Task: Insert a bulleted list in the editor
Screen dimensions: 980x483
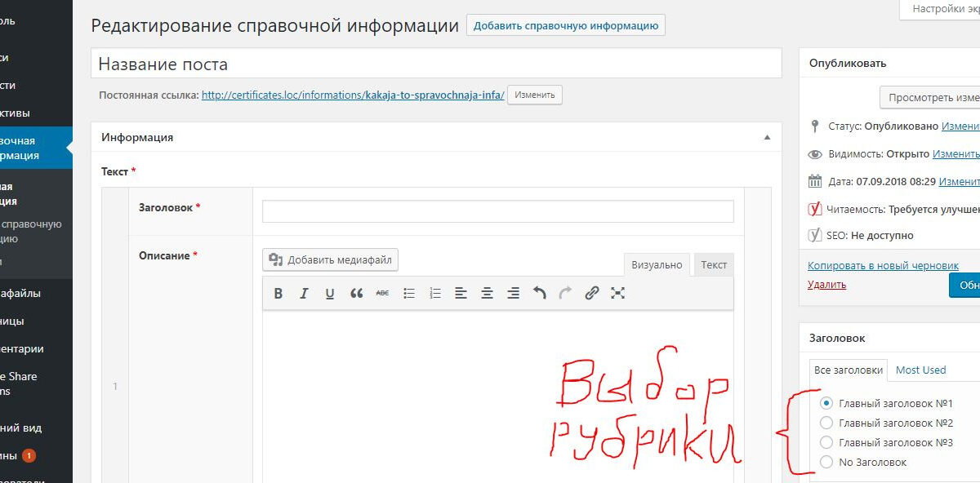Action: [x=409, y=293]
